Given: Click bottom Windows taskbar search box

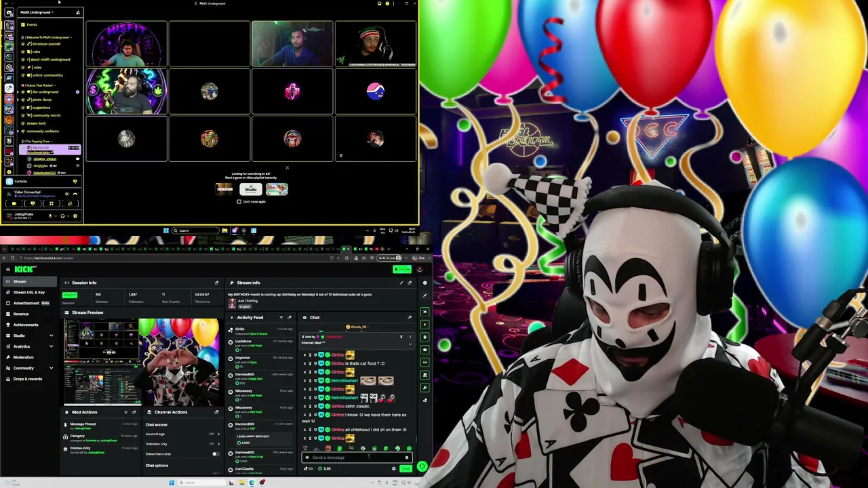Looking at the screenshot, I should pyautogui.click(x=201, y=483).
